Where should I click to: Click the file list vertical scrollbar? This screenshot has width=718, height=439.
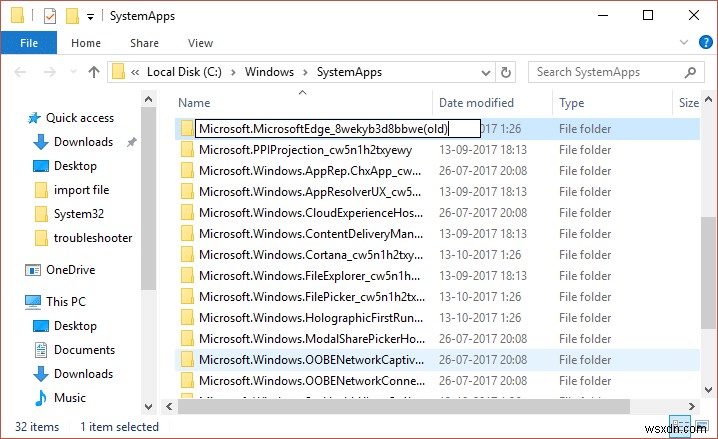tap(708, 250)
